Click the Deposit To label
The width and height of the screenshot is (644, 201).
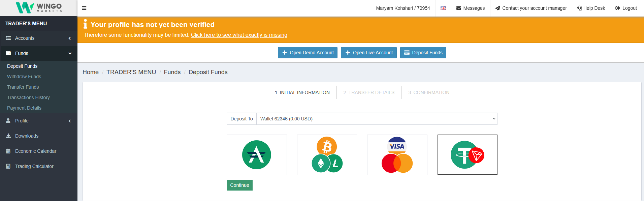[241, 119]
